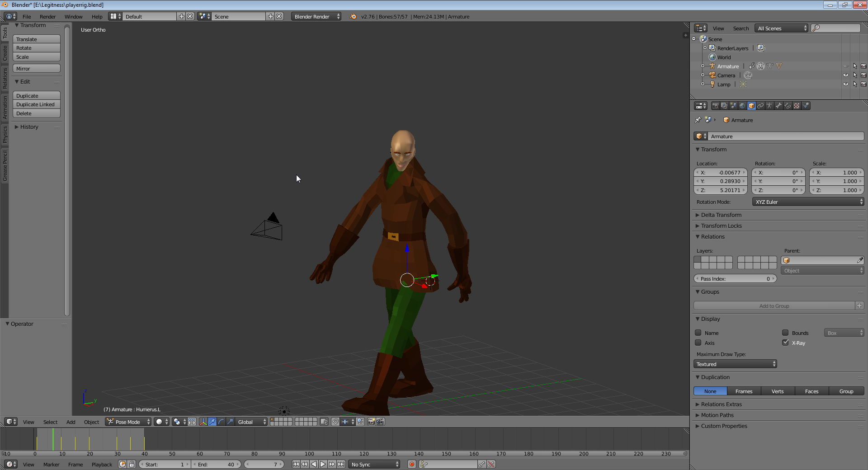Click the Physics properties tab icon
The image size is (868, 470).
[x=806, y=106]
